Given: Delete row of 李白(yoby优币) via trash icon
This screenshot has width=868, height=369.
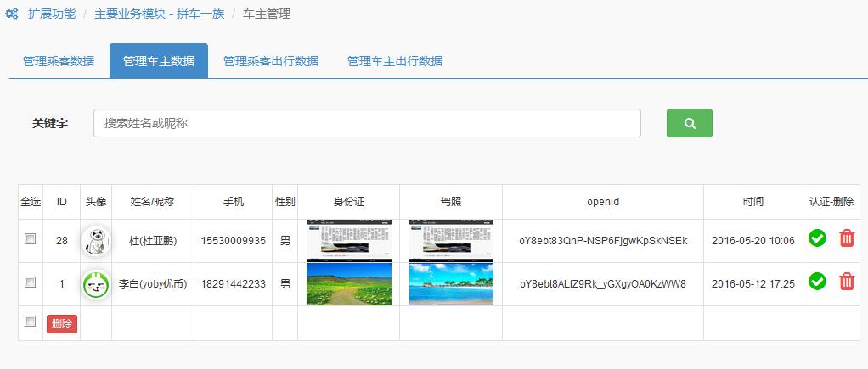Looking at the screenshot, I should tap(847, 281).
